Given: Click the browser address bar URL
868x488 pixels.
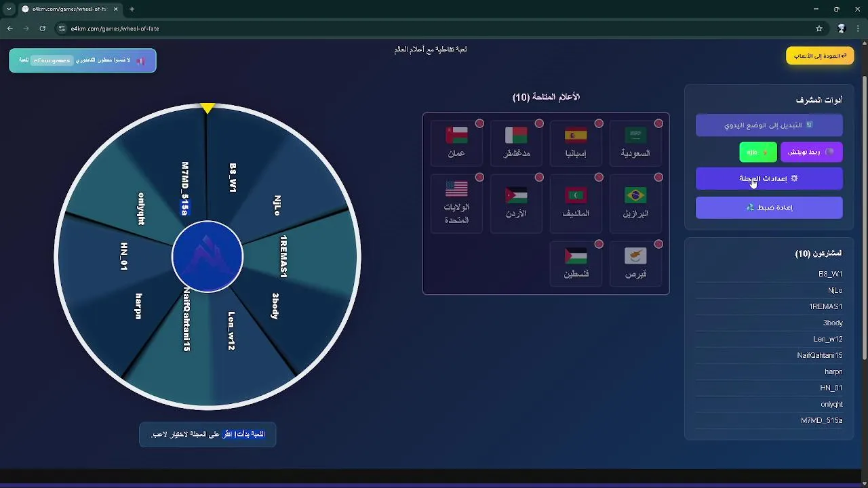Looking at the screenshot, I should [x=115, y=28].
